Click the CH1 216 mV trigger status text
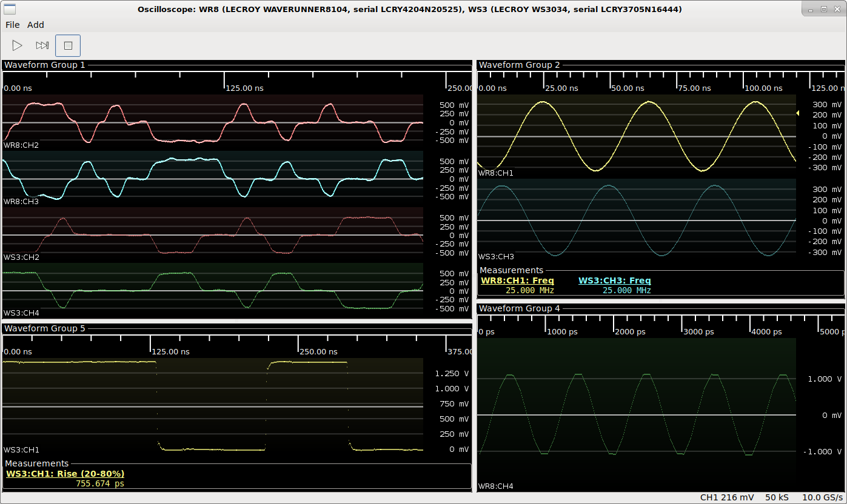Viewport: 847px width, 504px height. 727,497
